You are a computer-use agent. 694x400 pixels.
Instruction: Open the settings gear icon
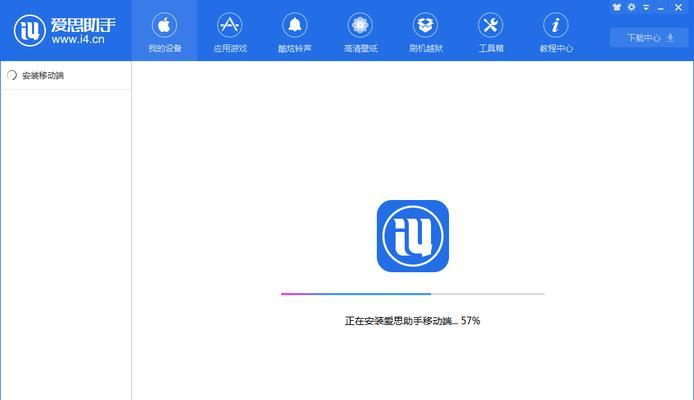(632, 7)
